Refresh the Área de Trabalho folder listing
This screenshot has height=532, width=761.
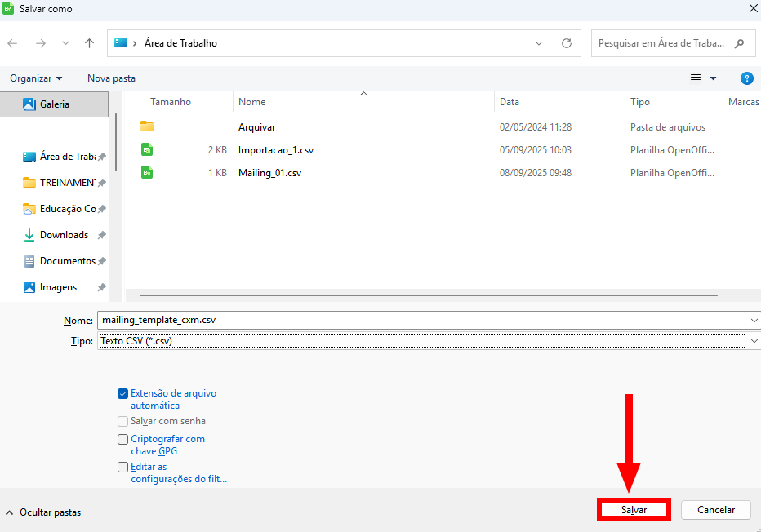(566, 43)
